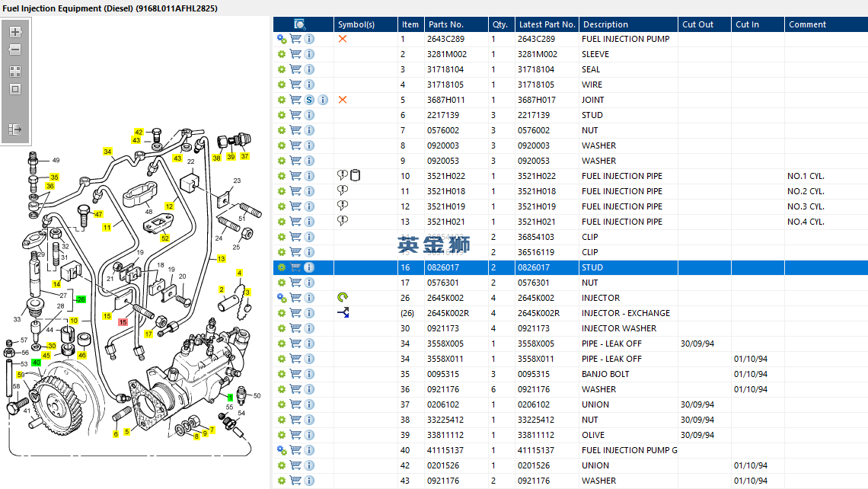Click the S icon on JOINT row
The image size is (868, 489).
[310, 100]
